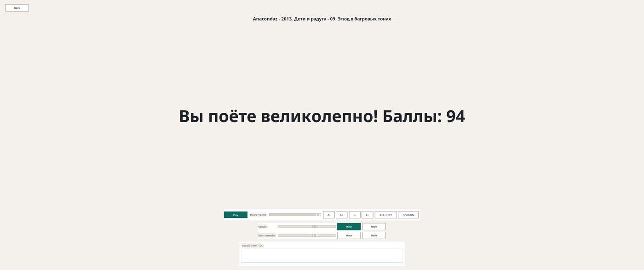Toggle the Finish ON button
Screen dimensions: 644x270
click(408, 215)
